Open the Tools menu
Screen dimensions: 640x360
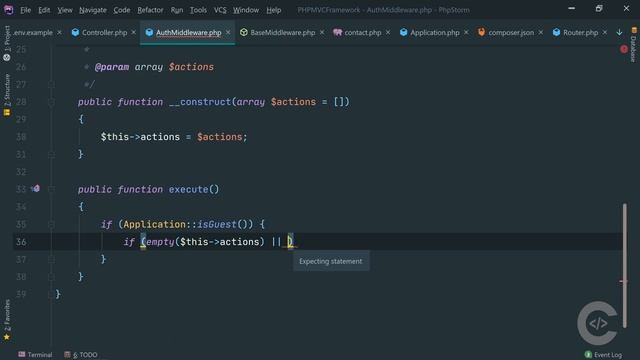coord(198,10)
